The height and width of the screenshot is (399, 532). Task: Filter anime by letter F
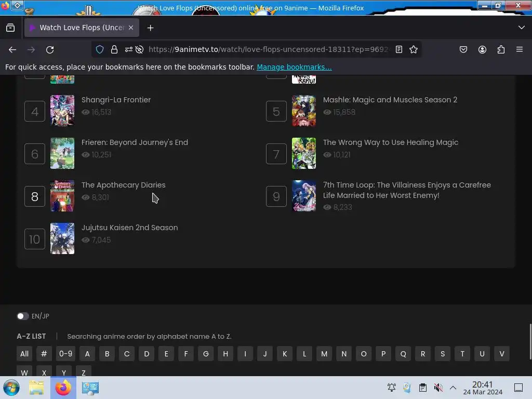click(x=186, y=354)
